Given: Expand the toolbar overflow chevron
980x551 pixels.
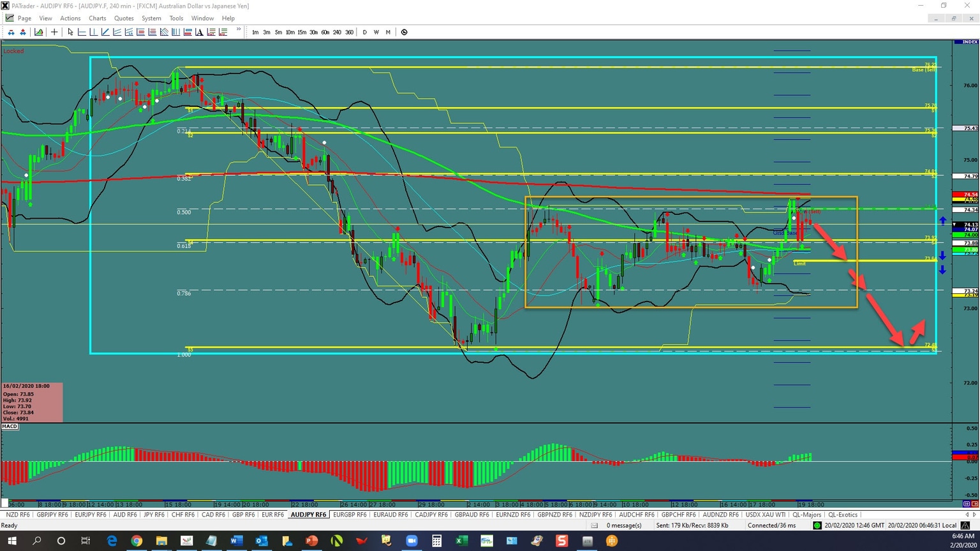Looking at the screenshot, I should [238, 29].
